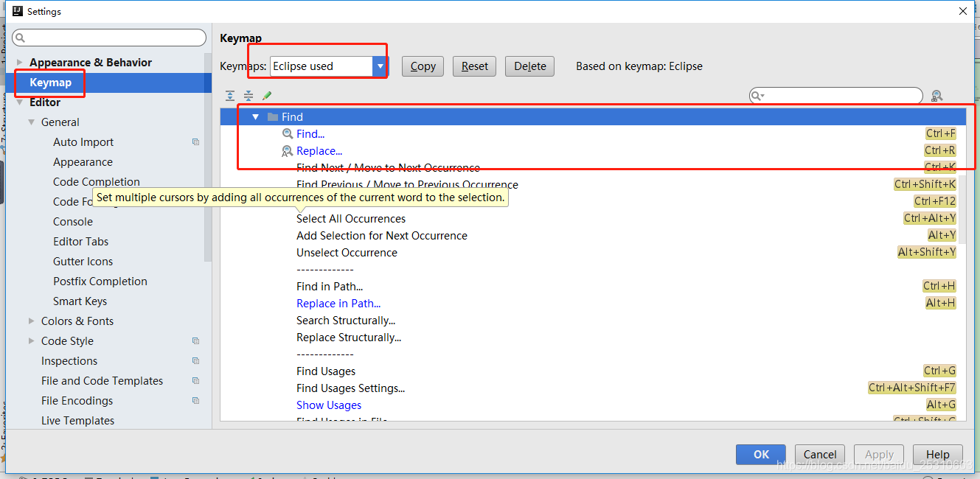Image resolution: width=980 pixels, height=479 pixels.
Task: Click the copy-profile icon beside Auto Import
Action: pos(195,142)
